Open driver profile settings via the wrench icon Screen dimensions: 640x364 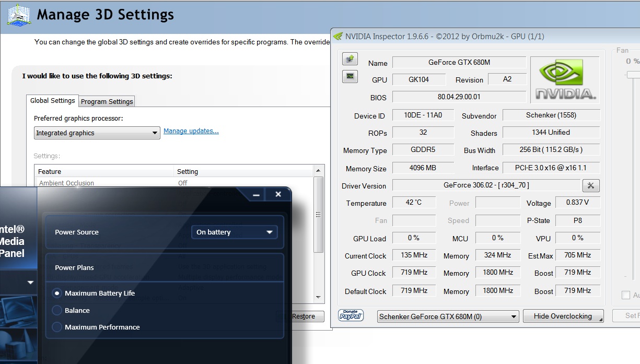click(x=591, y=185)
